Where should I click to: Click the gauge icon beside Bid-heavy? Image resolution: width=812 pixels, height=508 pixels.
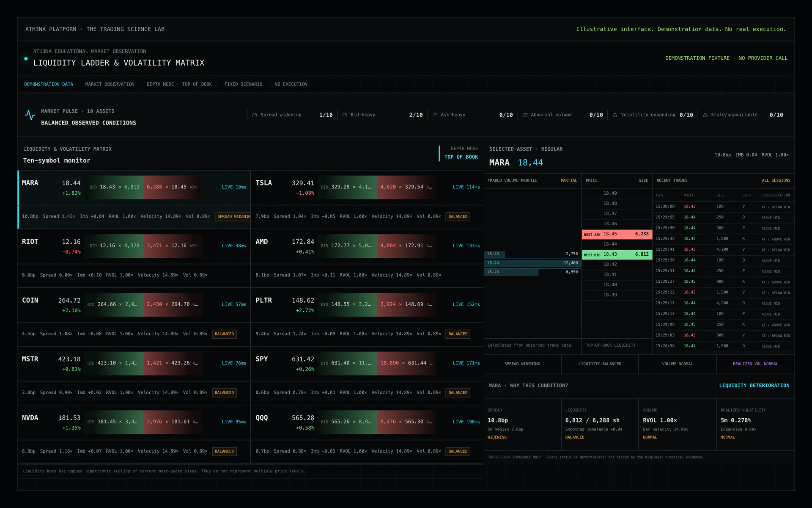pyautogui.click(x=345, y=115)
